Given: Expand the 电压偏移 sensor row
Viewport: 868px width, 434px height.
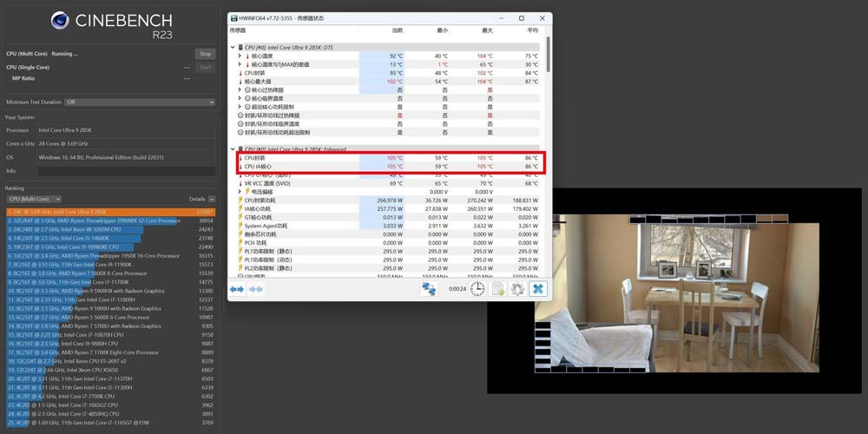Looking at the screenshot, I should click(x=240, y=191).
